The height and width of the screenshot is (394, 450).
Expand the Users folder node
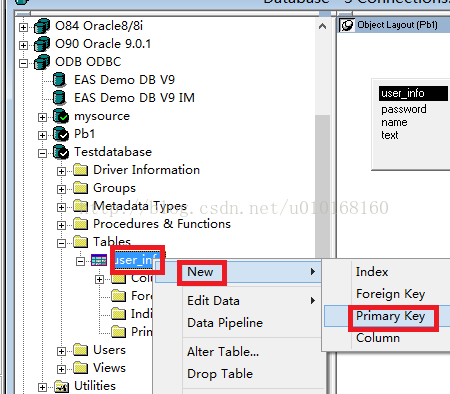point(61,351)
